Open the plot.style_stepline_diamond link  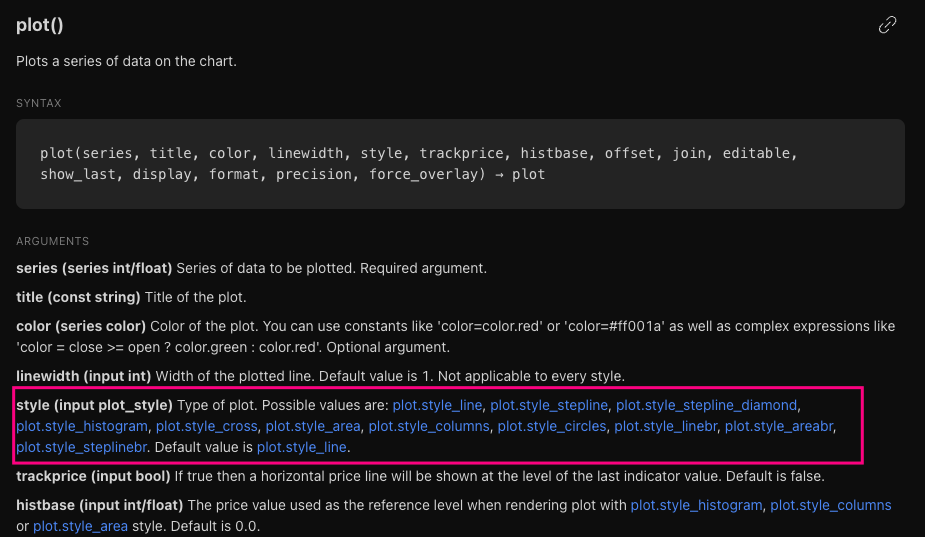pyautogui.click(x=706, y=405)
